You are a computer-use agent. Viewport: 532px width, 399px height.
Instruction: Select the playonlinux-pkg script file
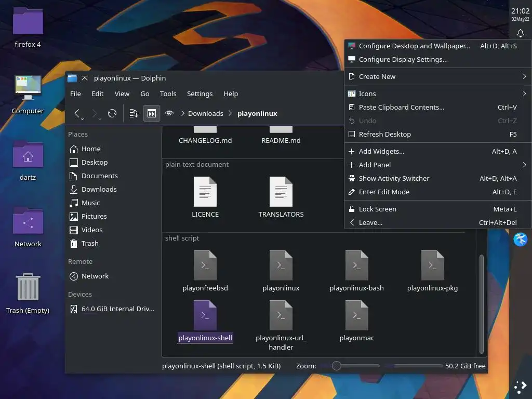coord(432,271)
